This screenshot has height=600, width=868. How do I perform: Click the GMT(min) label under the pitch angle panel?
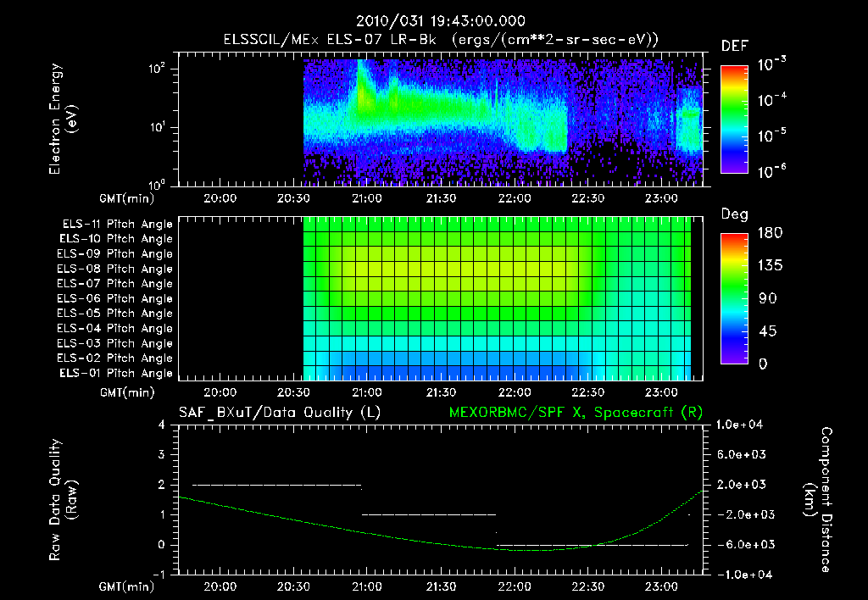click(127, 393)
